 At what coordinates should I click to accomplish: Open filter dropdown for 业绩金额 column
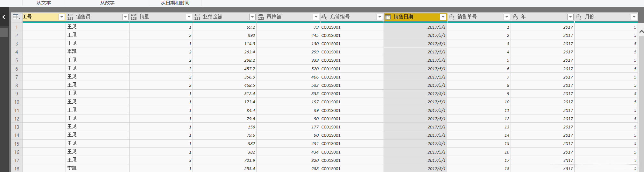point(252,17)
